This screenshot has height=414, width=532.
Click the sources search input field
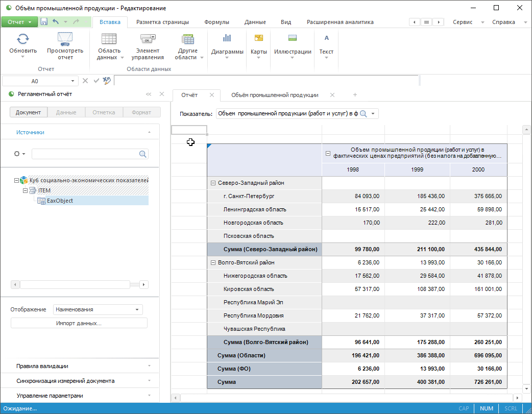pos(85,154)
